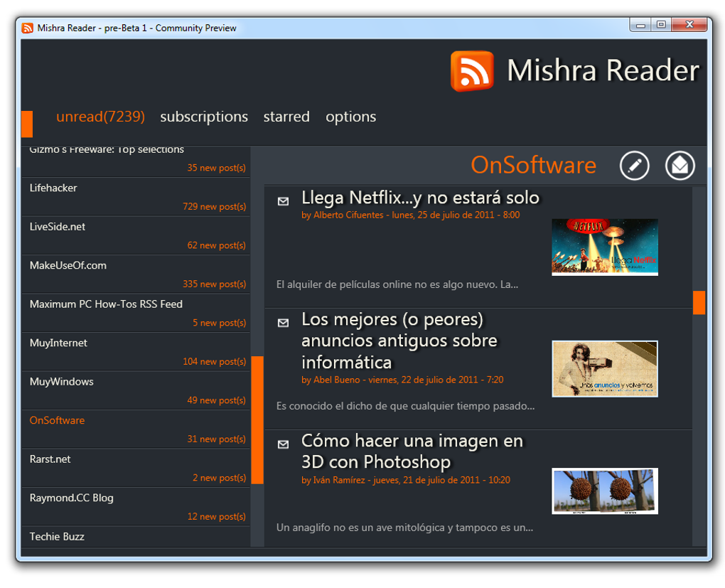
Task: Click the vintage ads article thumbnail
Action: [x=605, y=369]
